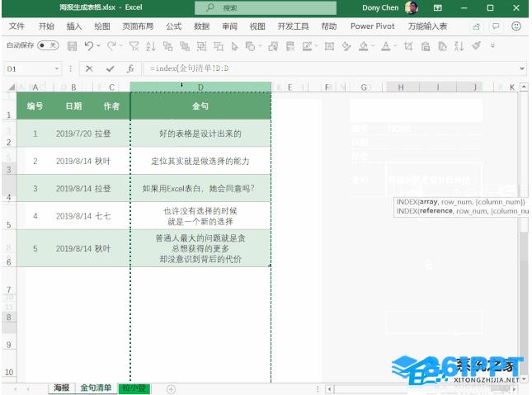Click the Clear Filter funnel icon
The image size is (532, 395).
(134, 46)
